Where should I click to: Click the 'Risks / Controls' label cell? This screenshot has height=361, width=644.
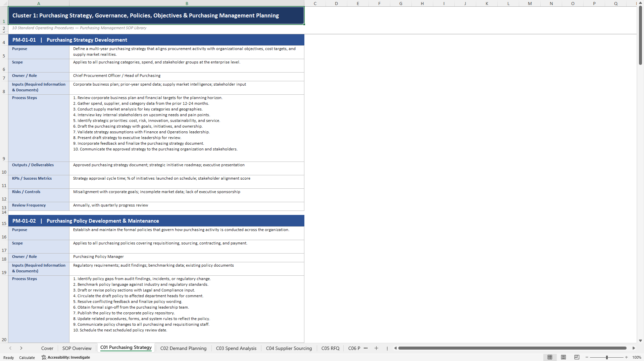39,195
